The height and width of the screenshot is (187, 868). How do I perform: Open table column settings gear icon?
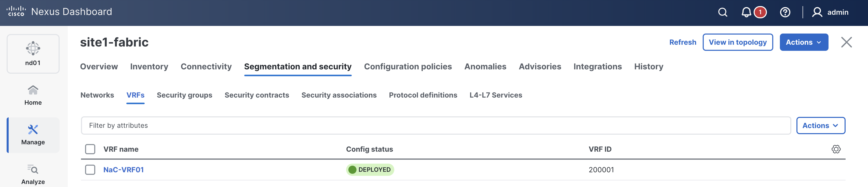[x=836, y=149]
